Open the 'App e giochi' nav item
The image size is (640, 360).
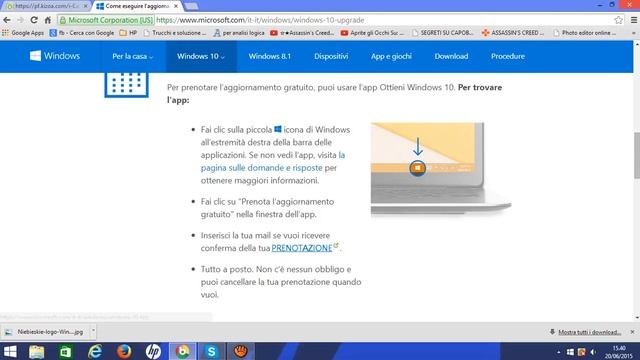[391, 56]
